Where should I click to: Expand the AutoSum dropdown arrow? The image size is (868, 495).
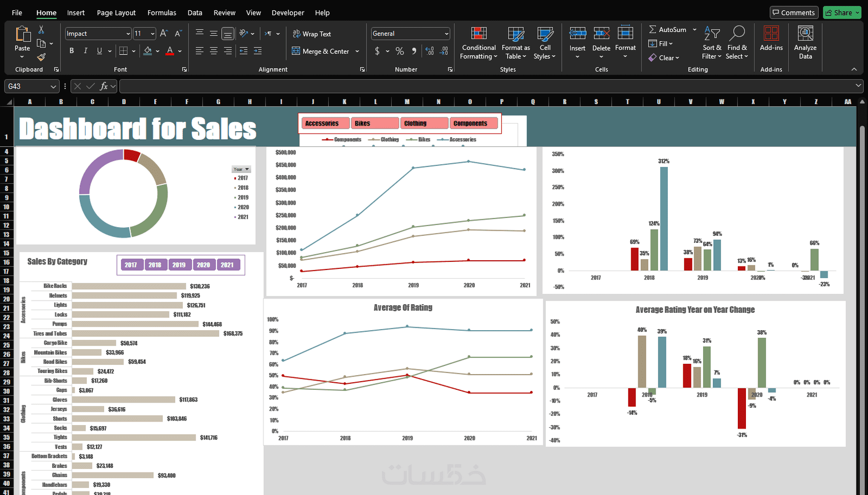[x=694, y=30]
